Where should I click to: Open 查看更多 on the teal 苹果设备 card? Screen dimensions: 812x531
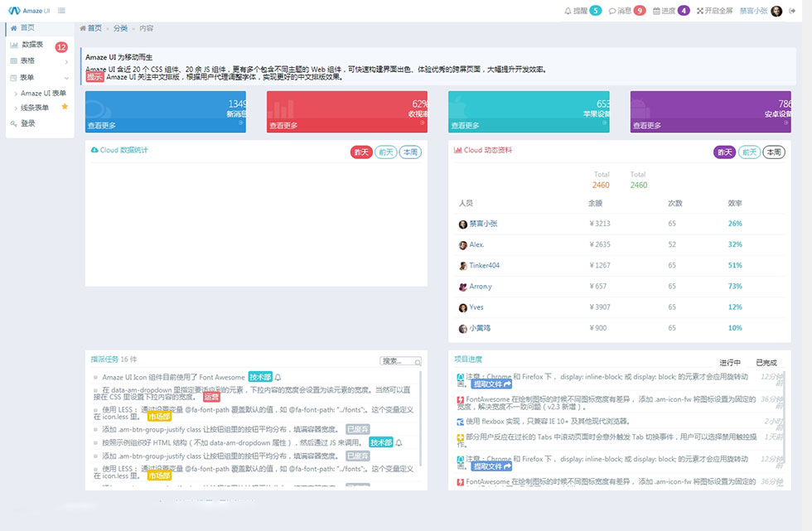(465, 126)
